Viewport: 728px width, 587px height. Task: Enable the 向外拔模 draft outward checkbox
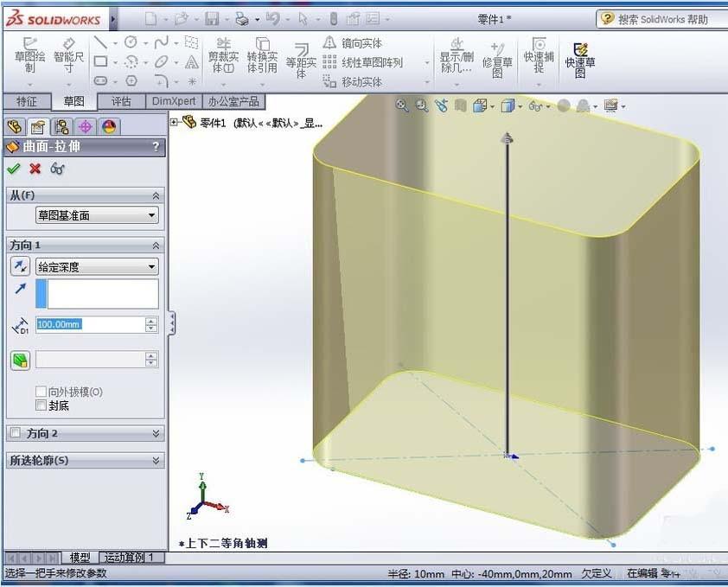[x=41, y=392]
